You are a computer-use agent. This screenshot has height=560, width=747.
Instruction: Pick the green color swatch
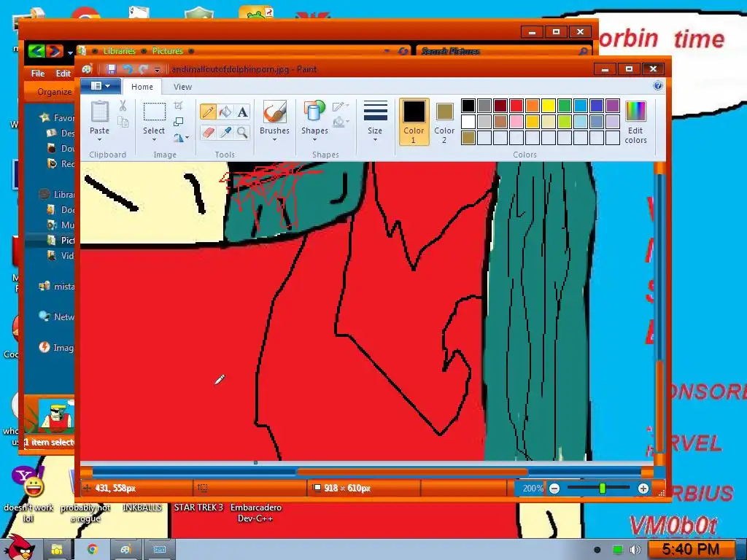tap(565, 106)
